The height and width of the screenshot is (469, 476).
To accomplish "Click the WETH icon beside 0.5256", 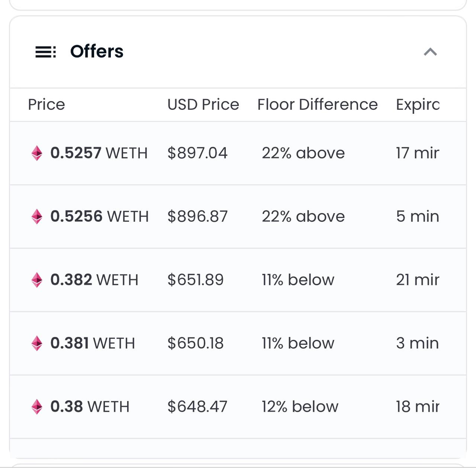I will 37,216.
